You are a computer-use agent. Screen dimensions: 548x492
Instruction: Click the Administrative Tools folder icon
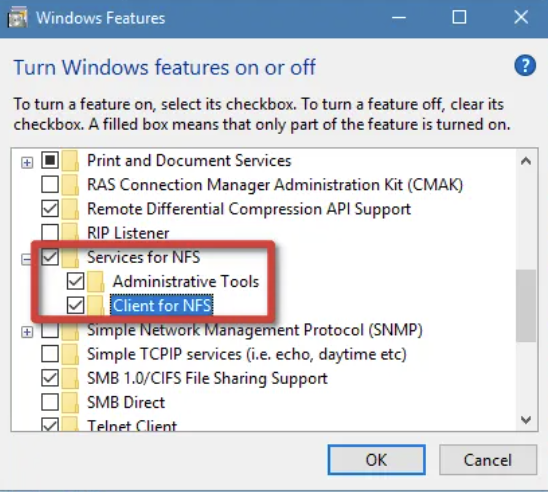point(96,281)
